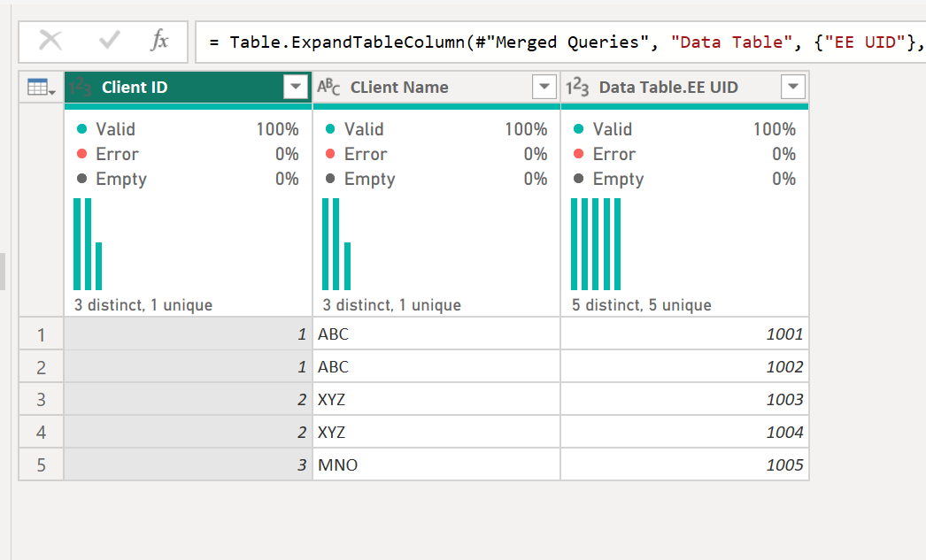Screen dimensions: 926x560
Task: Select row number 2 header
Action: tap(42, 367)
